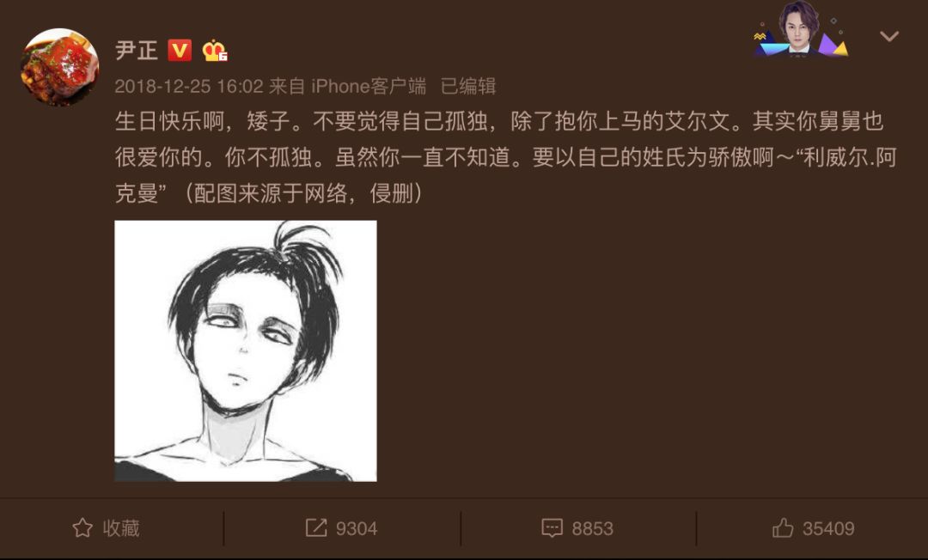Image resolution: width=928 pixels, height=560 pixels.
Task: Click the first line of post text
Action: (x=499, y=121)
